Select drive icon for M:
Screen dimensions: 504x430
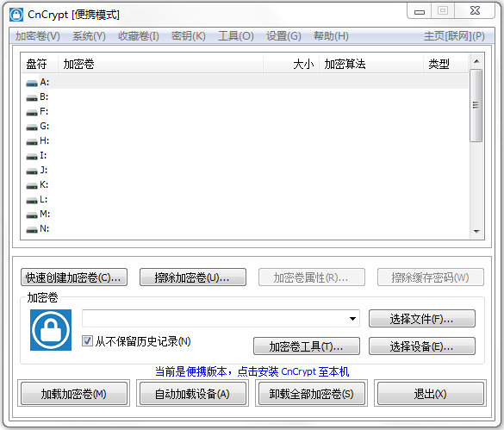[x=32, y=215]
